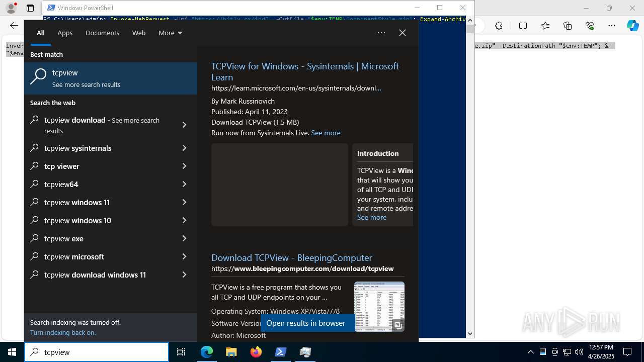This screenshot has width=644, height=362.
Task: Click the Edge profile avatar icon
Action: click(11, 8)
